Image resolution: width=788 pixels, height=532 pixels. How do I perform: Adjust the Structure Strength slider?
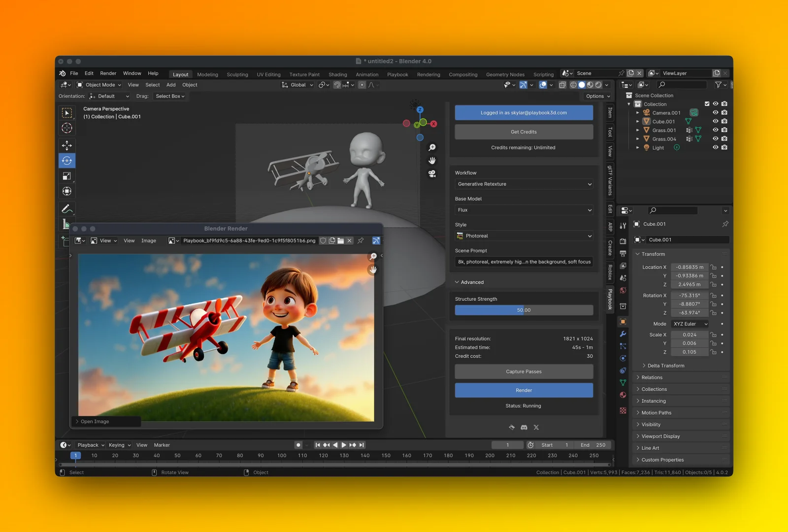[524, 310]
